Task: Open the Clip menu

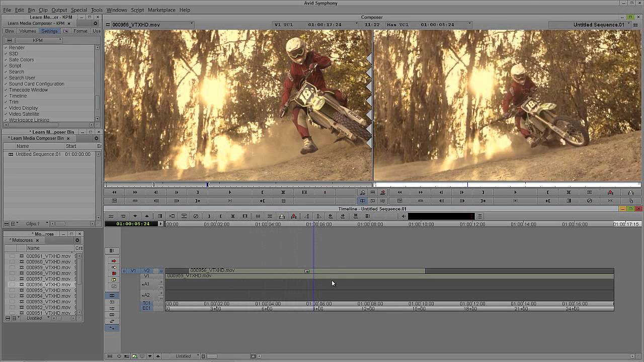Action: coord(43,10)
